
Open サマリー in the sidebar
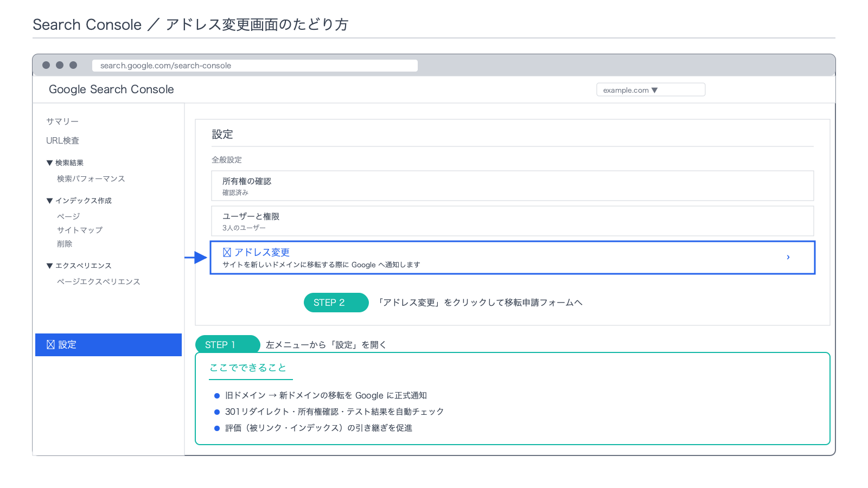(x=62, y=121)
